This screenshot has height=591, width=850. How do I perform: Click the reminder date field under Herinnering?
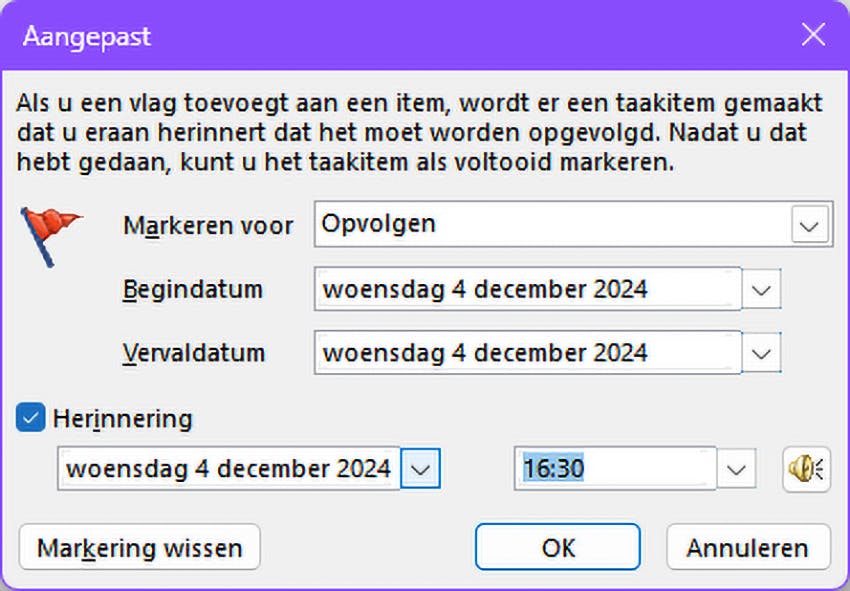(x=228, y=468)
